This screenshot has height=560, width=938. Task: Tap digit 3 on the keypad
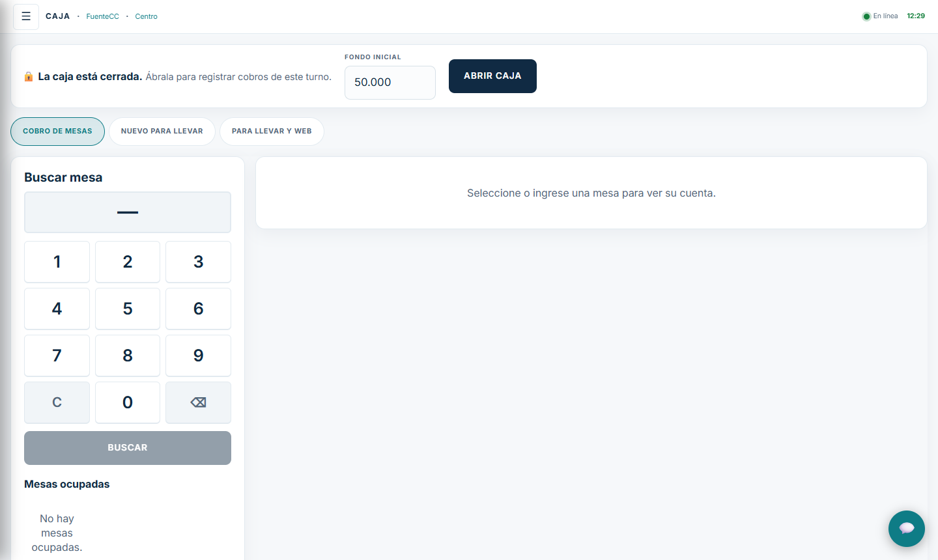pyautogui.click(x=198, y=262)
